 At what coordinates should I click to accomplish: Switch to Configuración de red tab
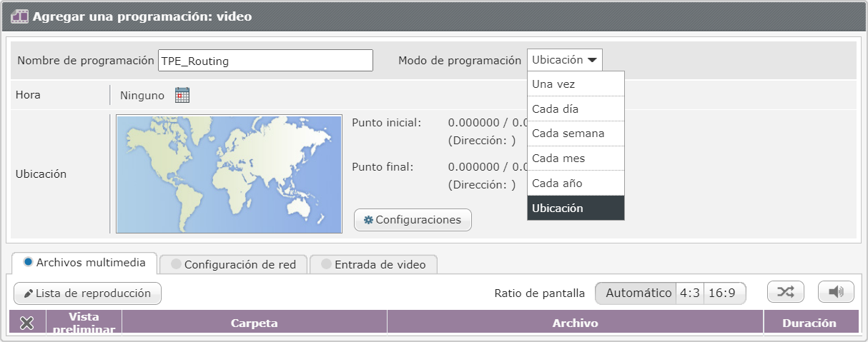[x=233, y=264]
